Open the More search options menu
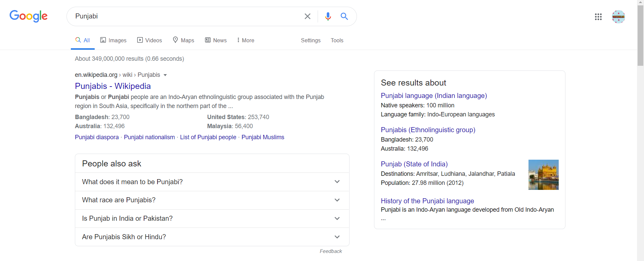The image size is (644, 261). tap(245, 40)
